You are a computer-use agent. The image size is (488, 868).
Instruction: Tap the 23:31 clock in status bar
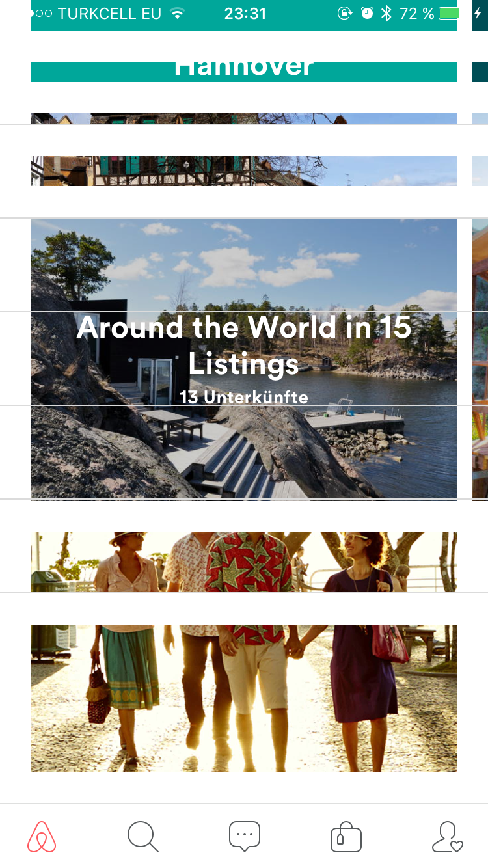(245, 13)
